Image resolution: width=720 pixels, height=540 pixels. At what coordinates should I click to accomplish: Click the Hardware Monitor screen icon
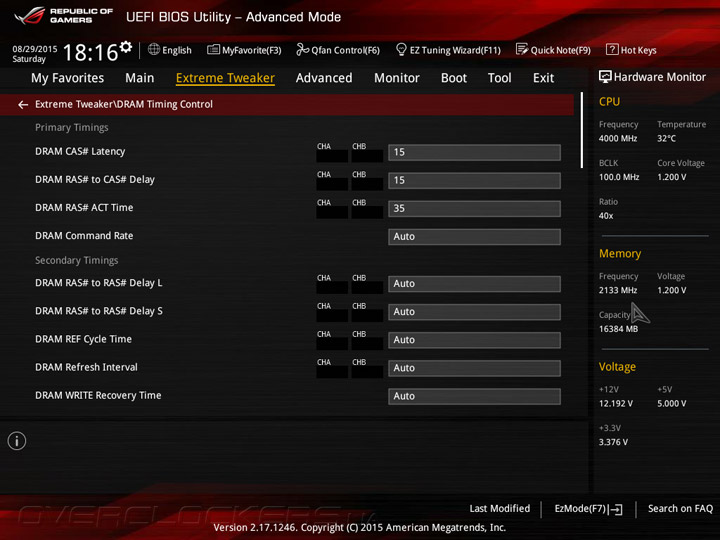(605, 77)
